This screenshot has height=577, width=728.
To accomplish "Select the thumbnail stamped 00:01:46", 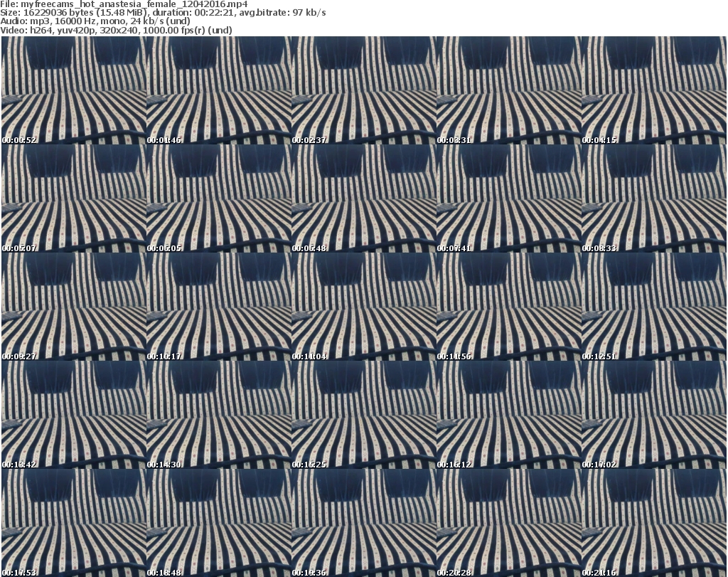I will click(x=219, y=90).
